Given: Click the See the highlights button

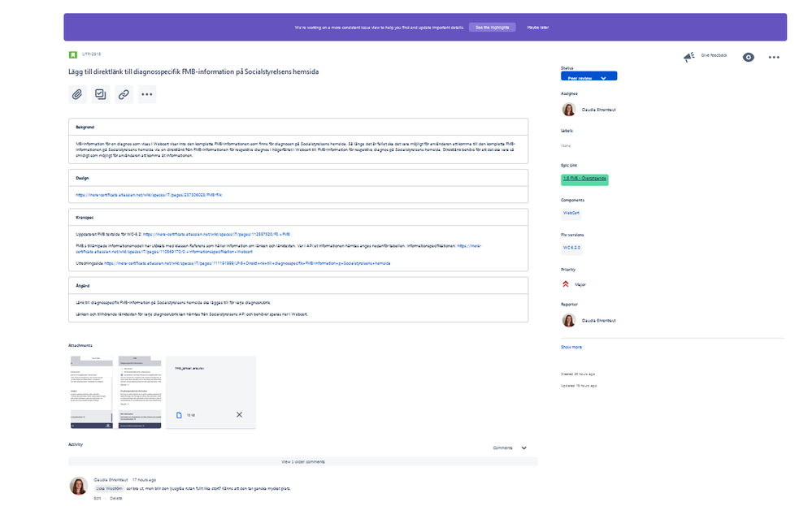Looking at the screenshot, I should 493,26.
